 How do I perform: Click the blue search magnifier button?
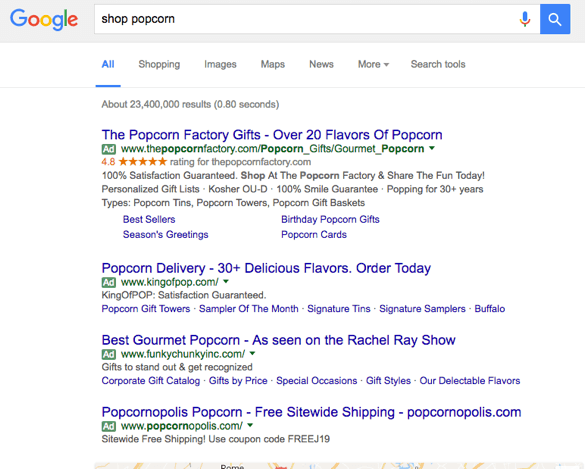pos(555,19)
